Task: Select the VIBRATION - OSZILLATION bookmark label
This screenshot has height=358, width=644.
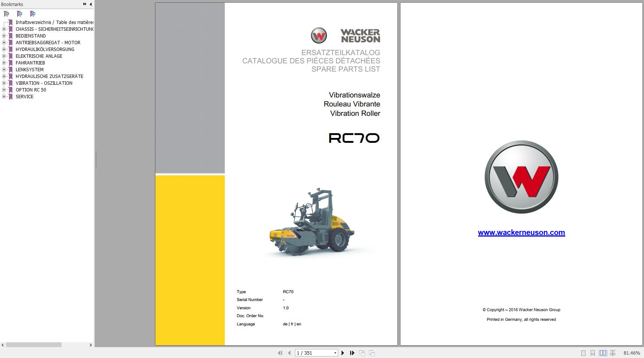Action: click(x=44, y=83)
